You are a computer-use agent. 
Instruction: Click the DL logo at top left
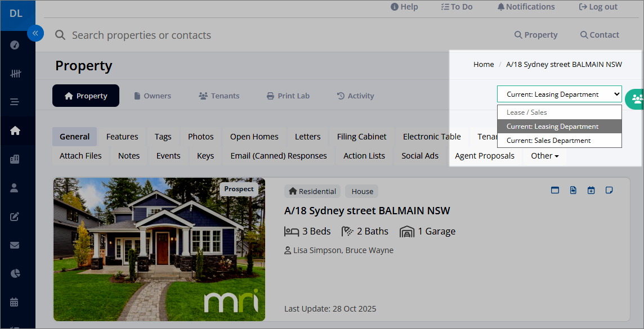[16, 13]
